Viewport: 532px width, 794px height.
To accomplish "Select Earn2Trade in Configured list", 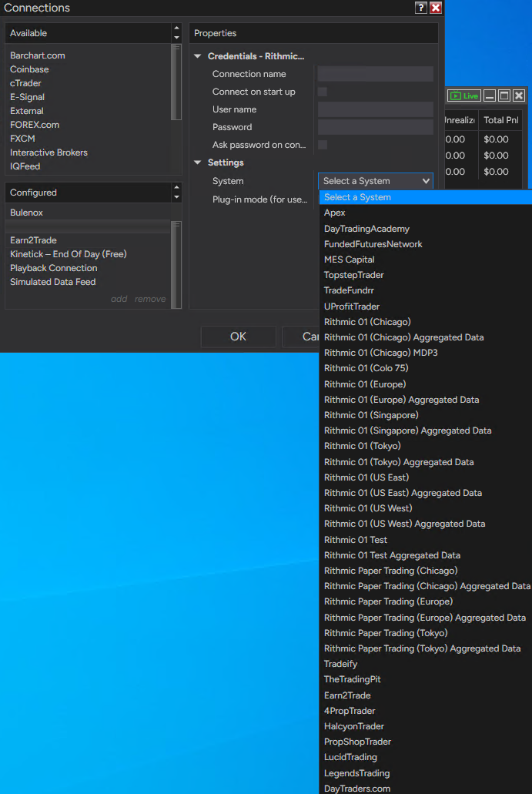I will coord(33,240).
